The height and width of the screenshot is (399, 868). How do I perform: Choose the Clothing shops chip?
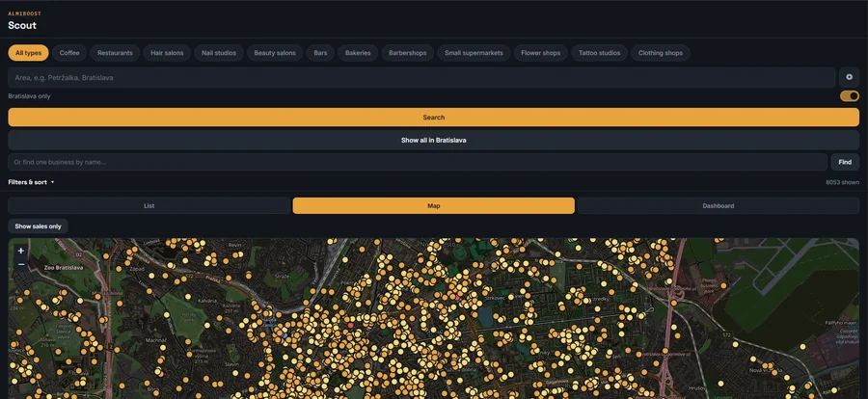coord(661,53)
